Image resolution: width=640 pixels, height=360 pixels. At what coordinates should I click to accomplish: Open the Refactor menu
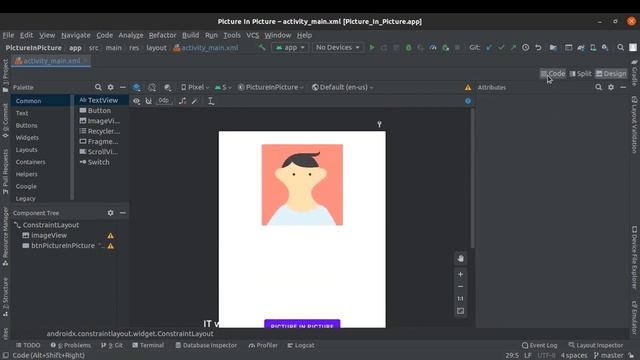(x=162, y=35)
